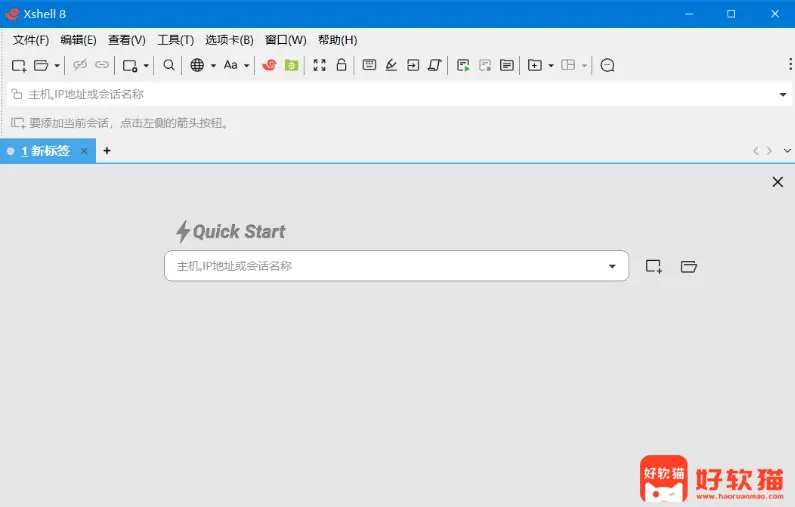Click the New Session toolbar icon
Screen dimensions: 795x507
coord(19,65)
